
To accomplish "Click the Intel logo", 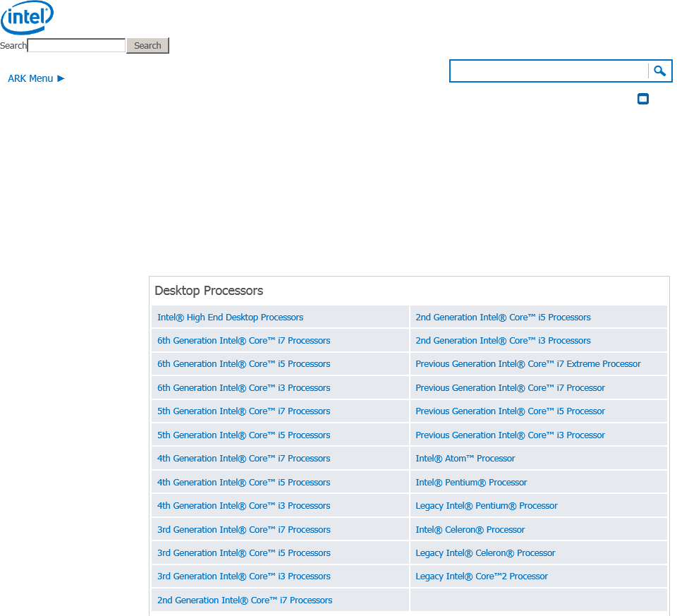I will (28, 17).
